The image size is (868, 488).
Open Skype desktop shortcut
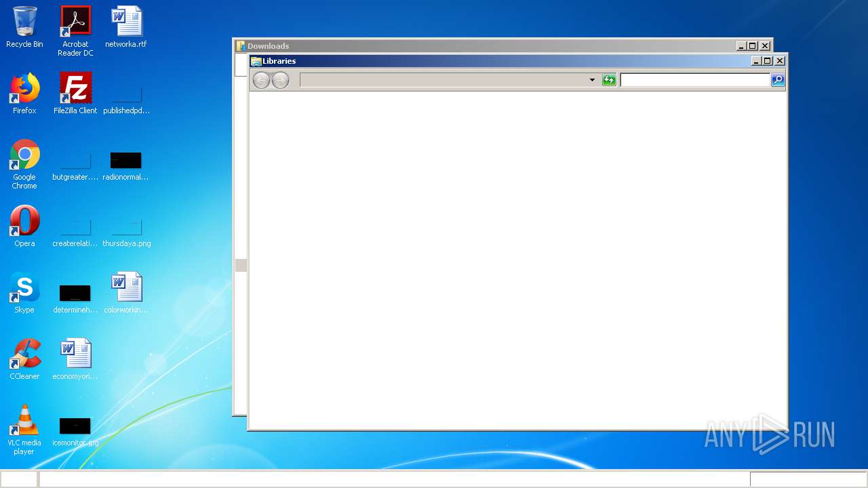[24, 293]
